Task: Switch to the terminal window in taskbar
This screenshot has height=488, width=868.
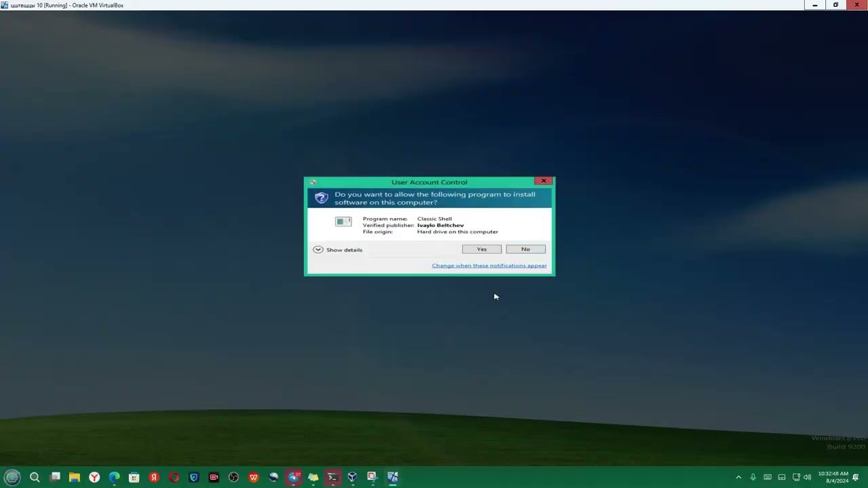Action: (x=332, y=477)
